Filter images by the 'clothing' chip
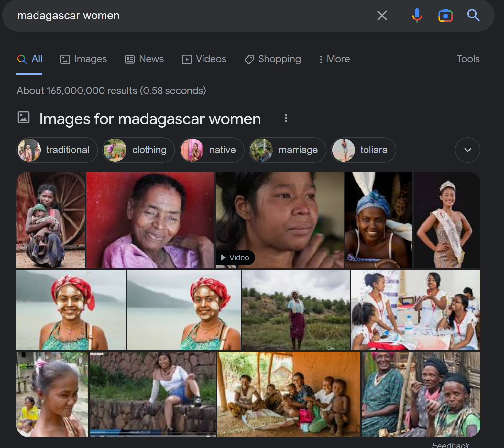 pos(138,150)
